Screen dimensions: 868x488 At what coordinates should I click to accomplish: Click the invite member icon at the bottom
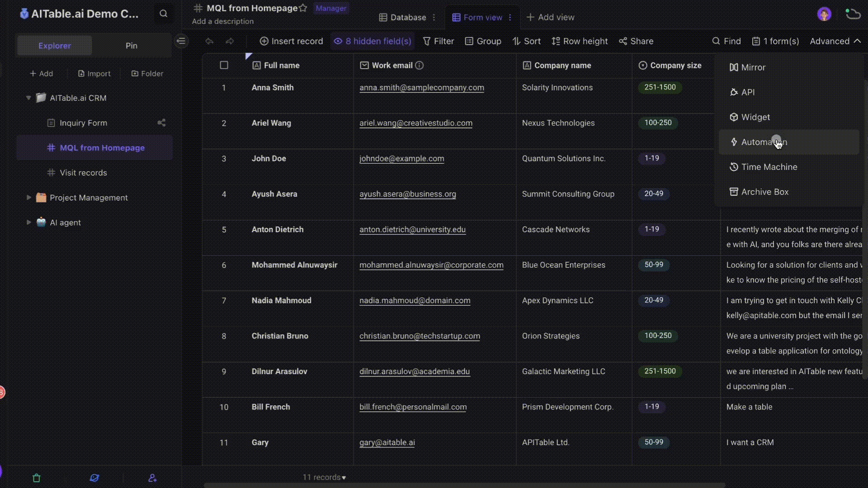click(152, 478)
